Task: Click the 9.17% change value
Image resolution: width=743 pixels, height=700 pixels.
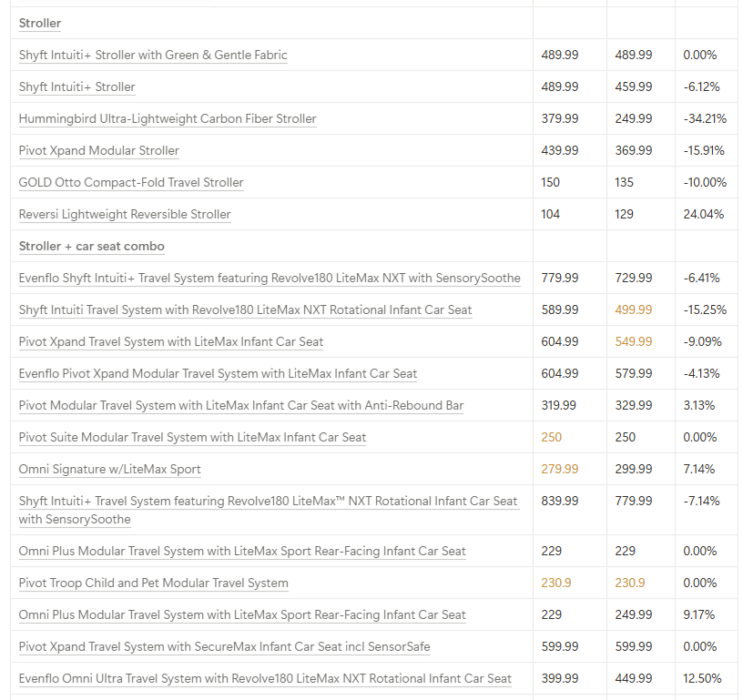Action: click(x=699, y=614)
